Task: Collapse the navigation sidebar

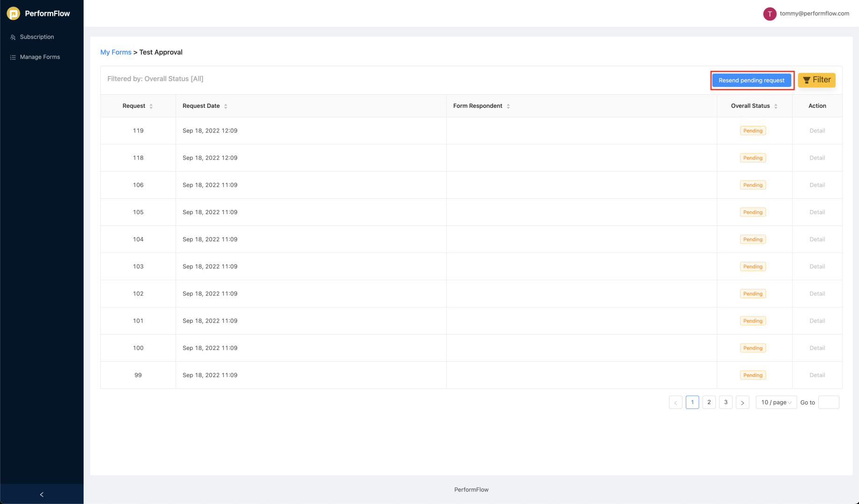Action: (42, 494)
